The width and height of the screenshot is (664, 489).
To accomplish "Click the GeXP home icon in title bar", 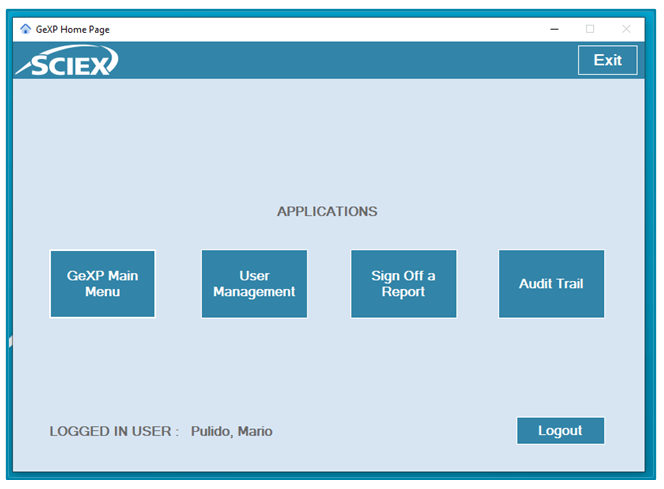I will 25,29.
